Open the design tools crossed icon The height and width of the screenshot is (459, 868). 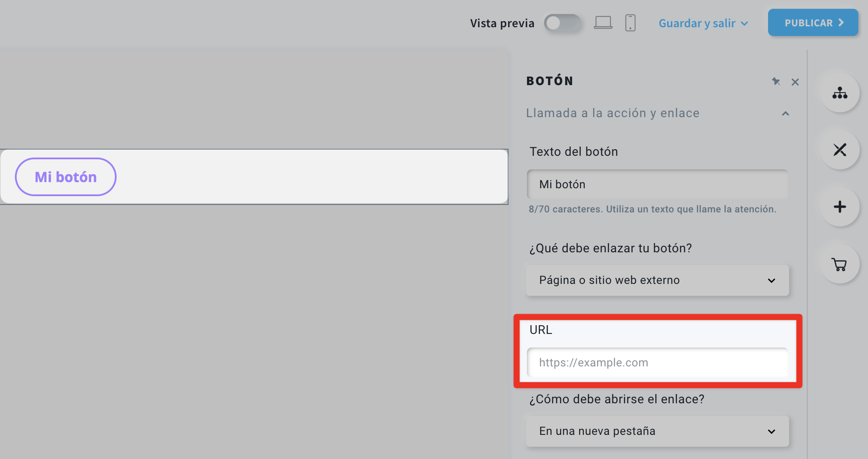(x=840, y=150)
